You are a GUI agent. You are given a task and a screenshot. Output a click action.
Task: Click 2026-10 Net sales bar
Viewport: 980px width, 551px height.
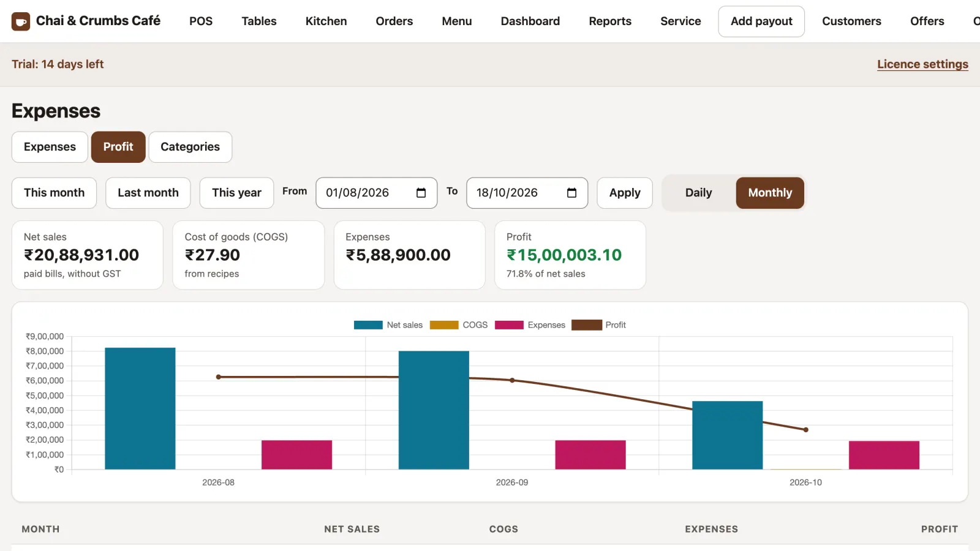[x=728, y=435]
